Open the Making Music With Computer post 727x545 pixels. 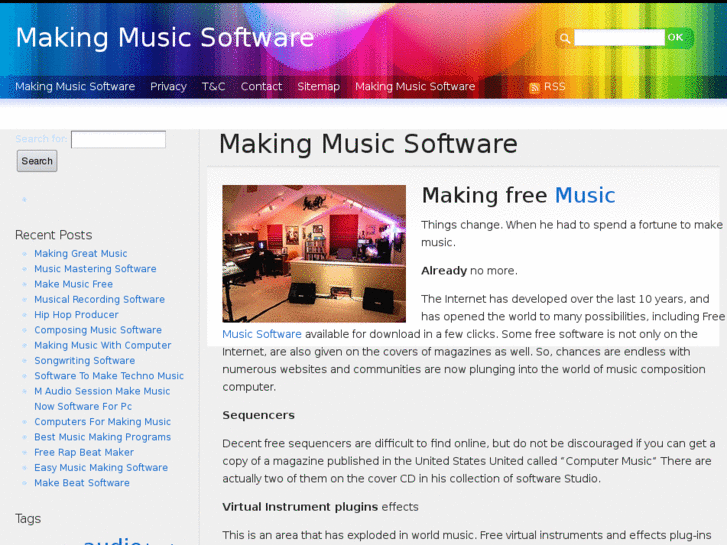tap(102, 345)
